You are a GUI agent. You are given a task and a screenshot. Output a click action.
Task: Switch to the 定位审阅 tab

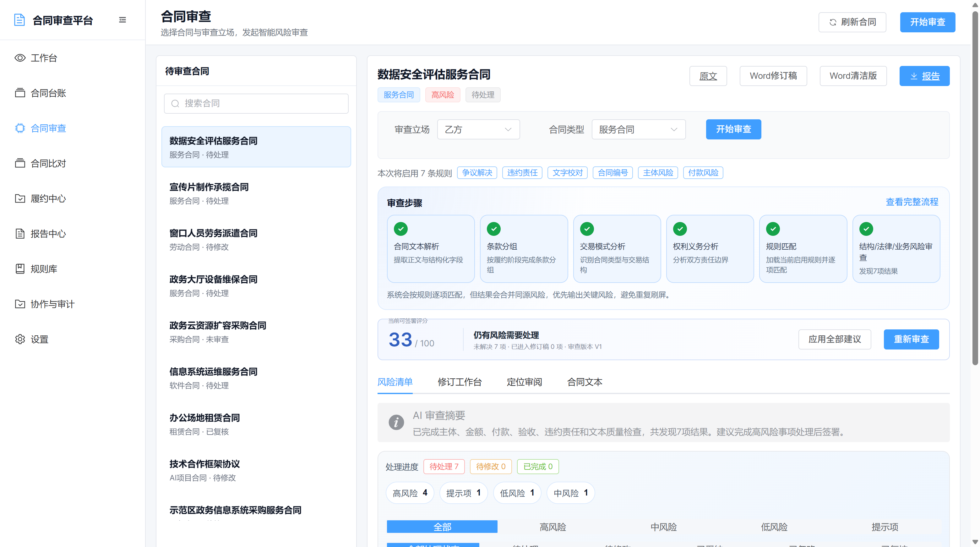coord(524,382)
